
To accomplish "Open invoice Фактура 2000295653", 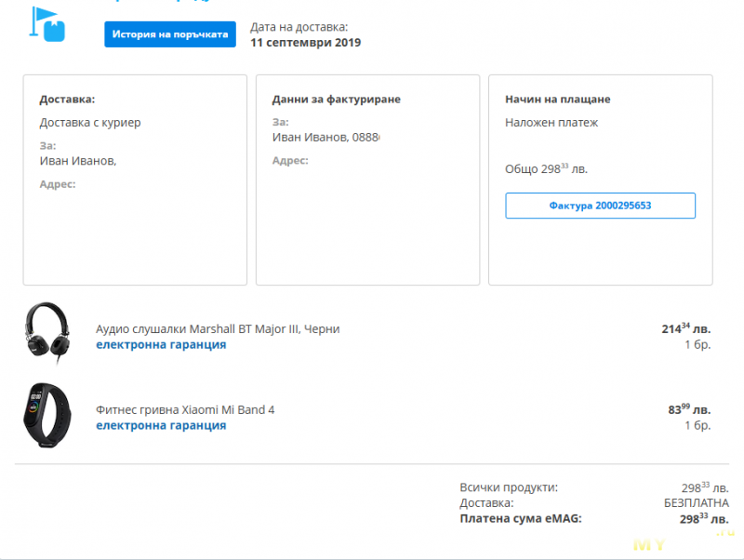I will 600,206.
